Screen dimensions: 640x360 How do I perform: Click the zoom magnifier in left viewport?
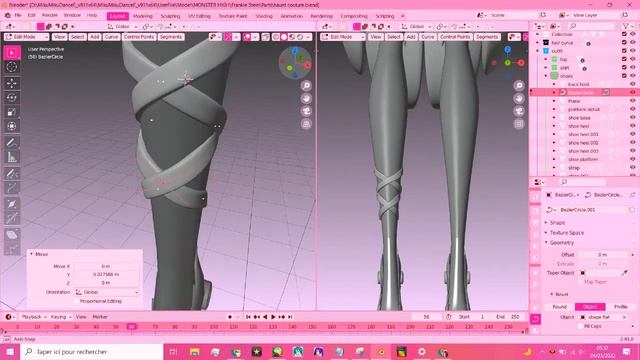click(x=306, y=85)
